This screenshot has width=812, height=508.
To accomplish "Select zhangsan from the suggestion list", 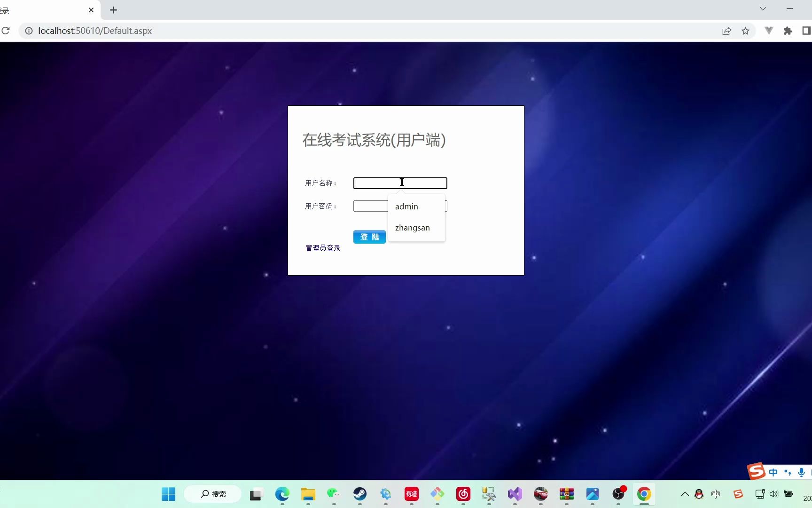I will (412, 228).
